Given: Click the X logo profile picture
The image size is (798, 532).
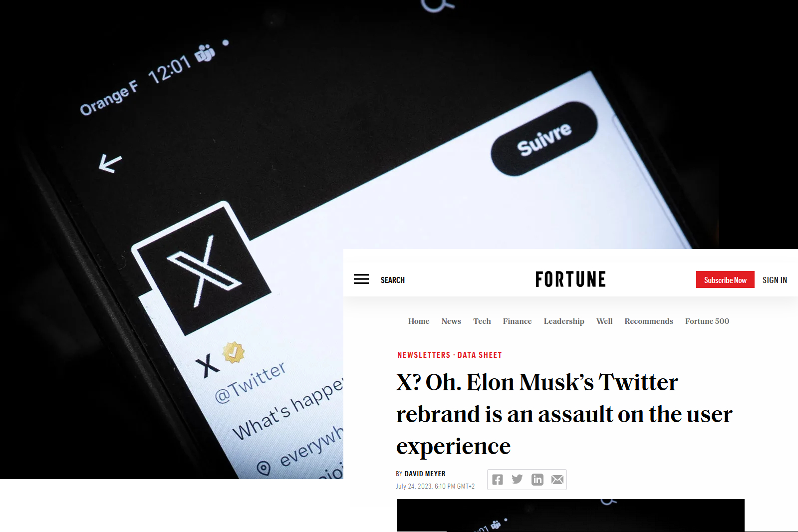Looking at the screenshot, I should [202, 269].
